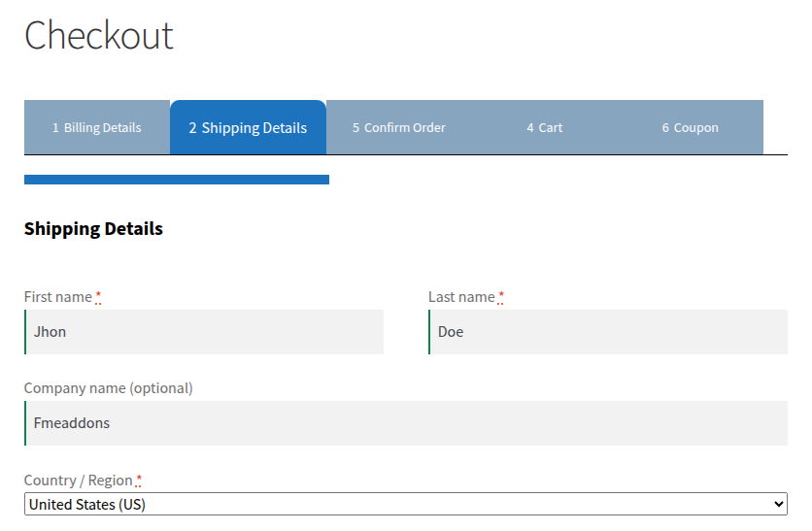Click the Last name field containing Doe
The width and height of the screenshot is (812, 531).
pyautogui.click(x=608, y=332)
